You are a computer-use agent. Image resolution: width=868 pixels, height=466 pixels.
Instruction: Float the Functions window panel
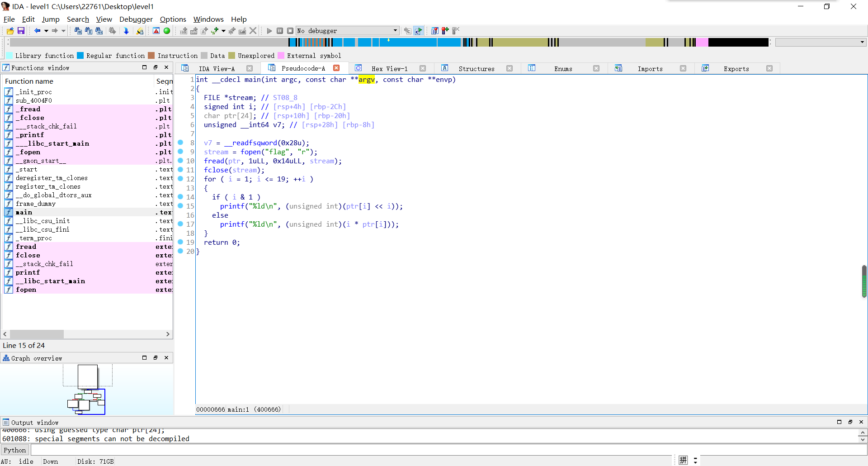[156, 67]
